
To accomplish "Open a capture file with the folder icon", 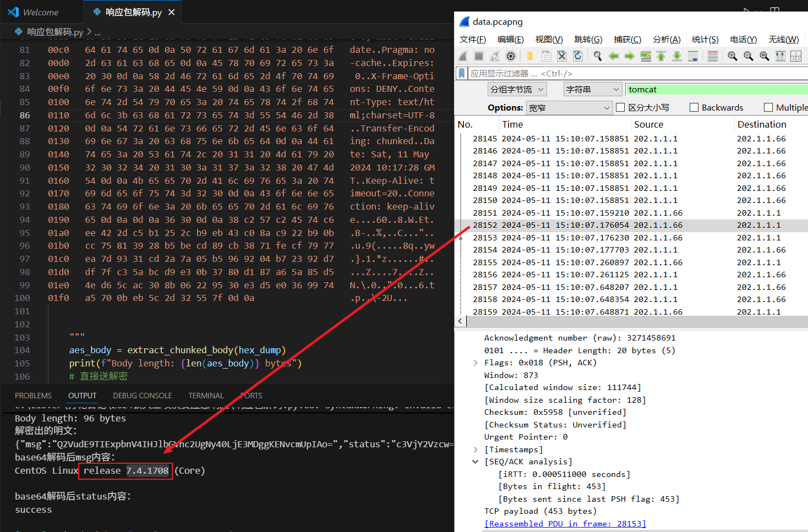I will 530,56.
